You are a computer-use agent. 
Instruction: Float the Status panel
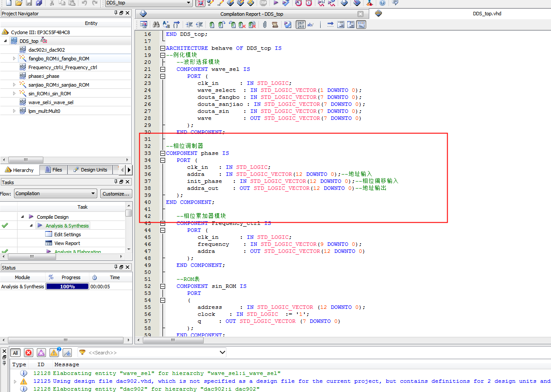122,267
